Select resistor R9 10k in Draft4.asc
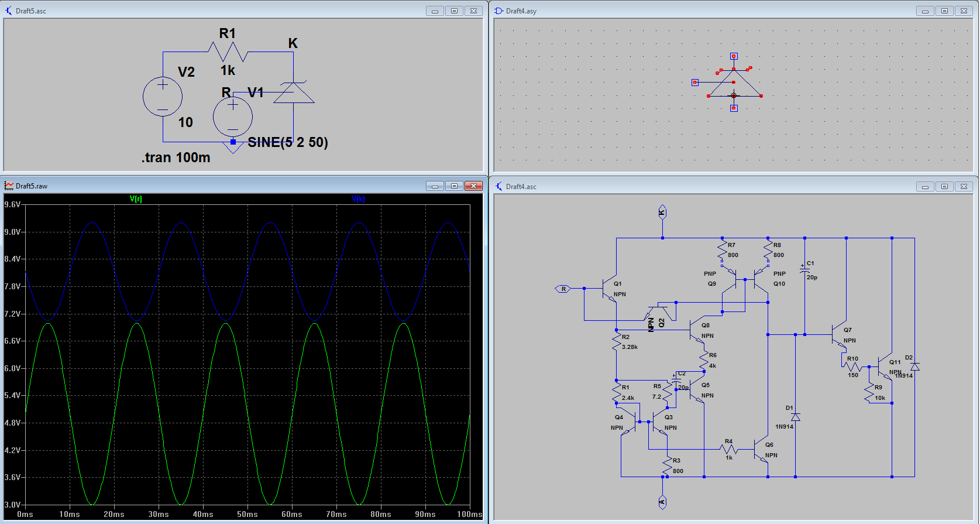 pyautogui.click(x=869, y=393)
